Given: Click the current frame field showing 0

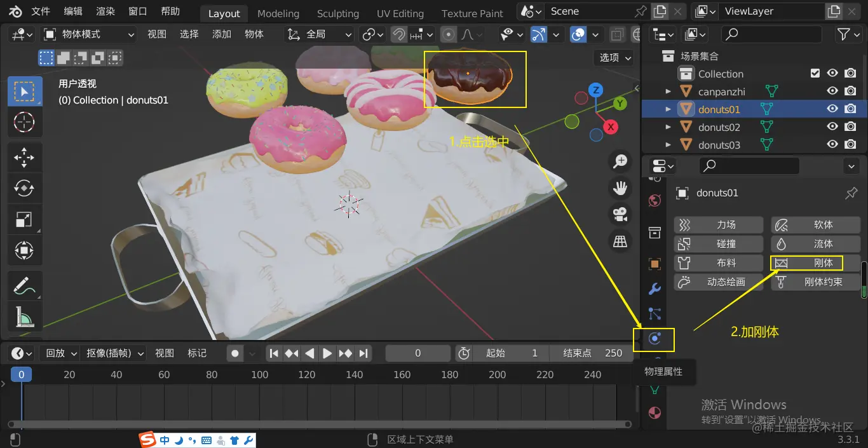Looking at the screenshot, I should tap(418, 353).
